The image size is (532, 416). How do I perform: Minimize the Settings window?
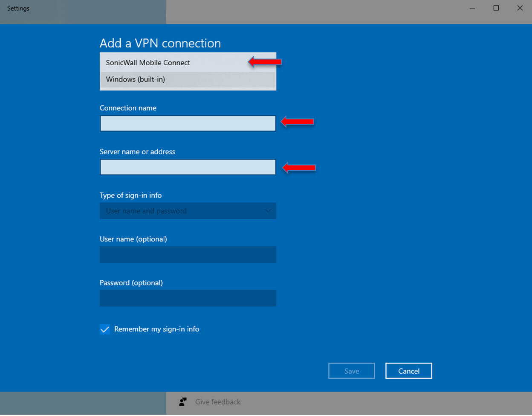tap(472, 8)
